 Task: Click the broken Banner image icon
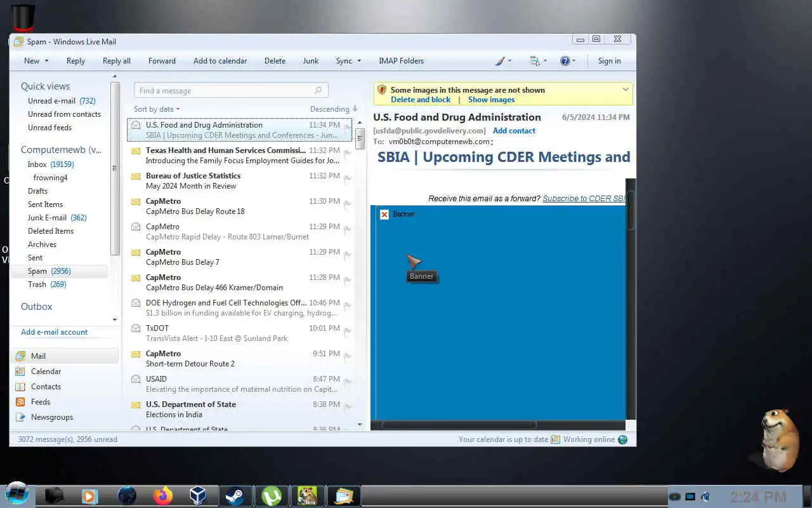(x=384, y=215)
